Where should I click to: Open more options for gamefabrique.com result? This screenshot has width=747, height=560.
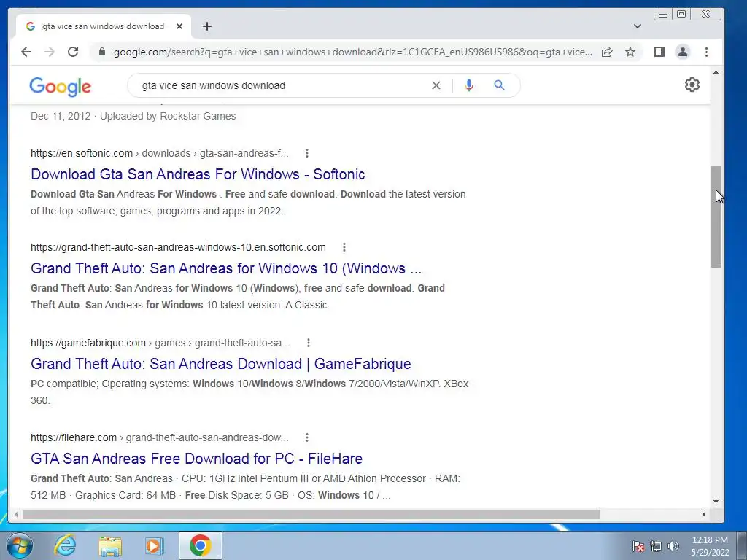[309, 343]
